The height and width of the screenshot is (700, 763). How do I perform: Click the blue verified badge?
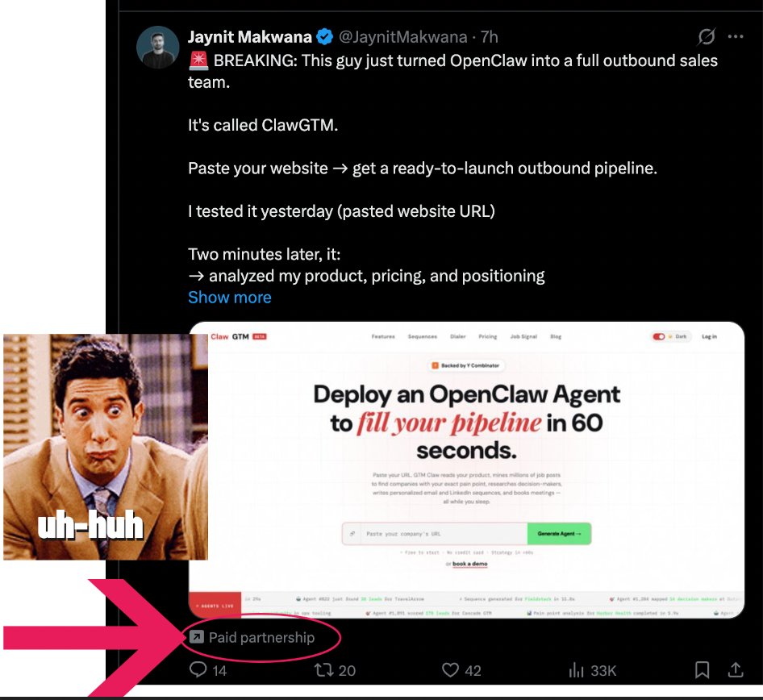tap(324, 37)
